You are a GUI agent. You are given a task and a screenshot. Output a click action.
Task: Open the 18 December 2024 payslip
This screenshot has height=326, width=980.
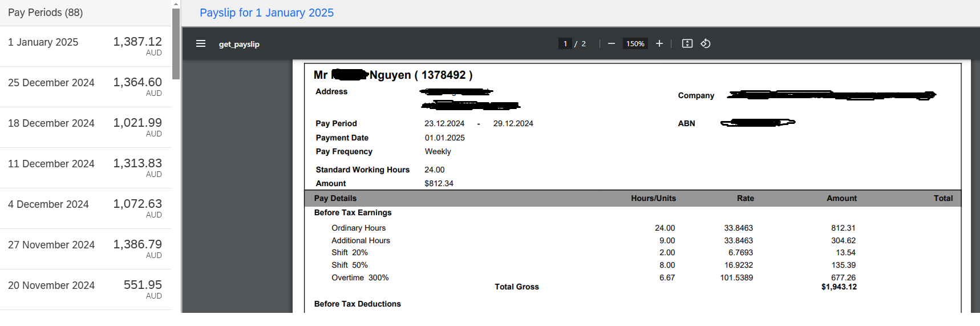click(x=86, y=127)
